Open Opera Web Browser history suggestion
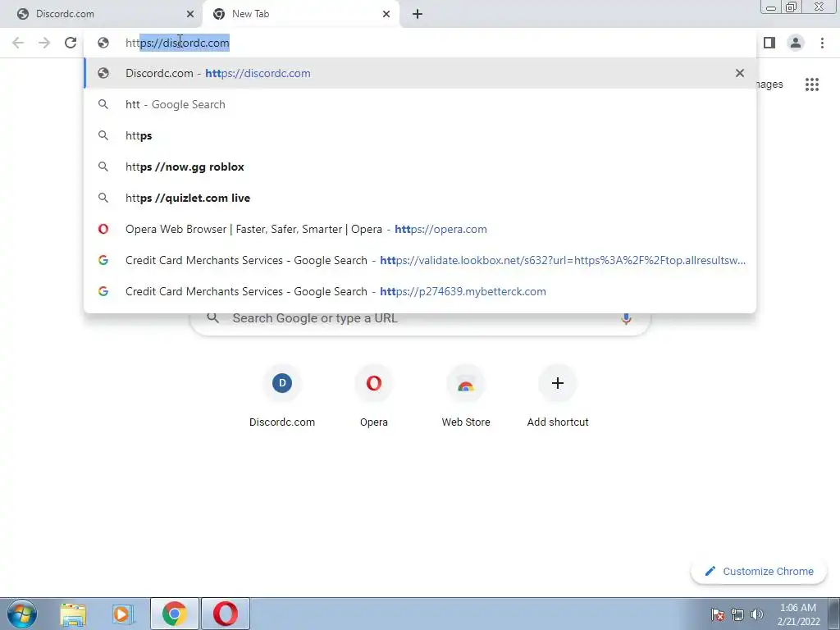The image size is (840, 630). tap(420, 230)
